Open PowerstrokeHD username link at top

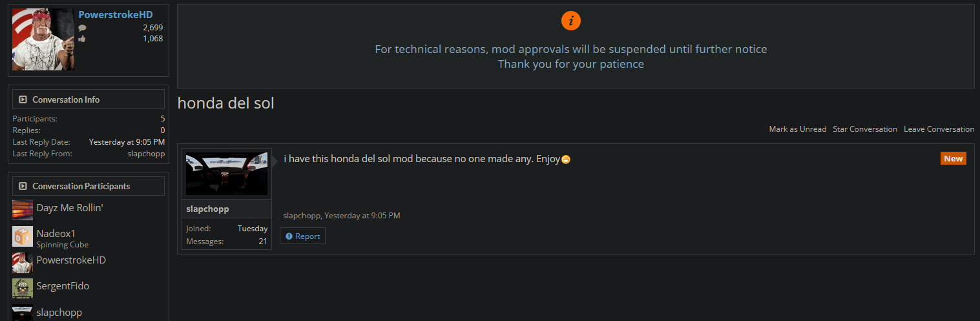point(116,15)
